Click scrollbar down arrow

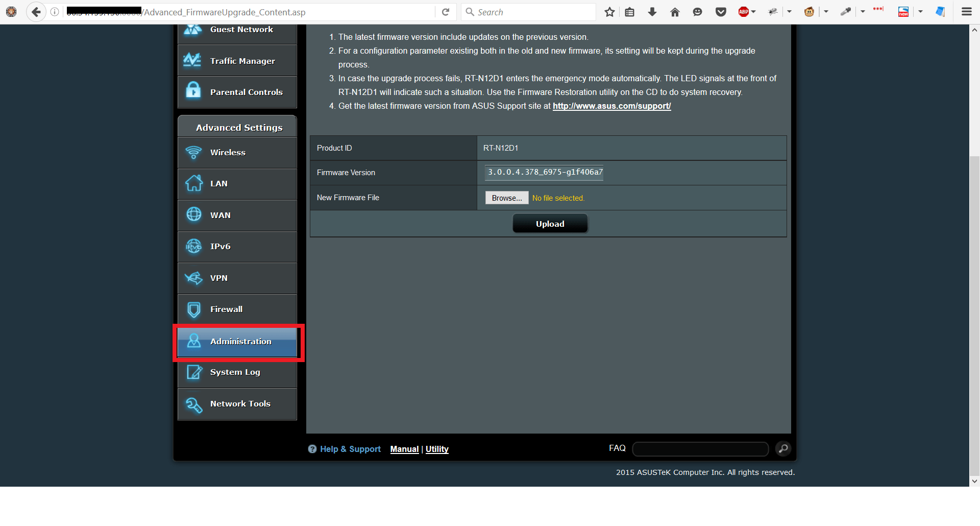coord(974,481)
